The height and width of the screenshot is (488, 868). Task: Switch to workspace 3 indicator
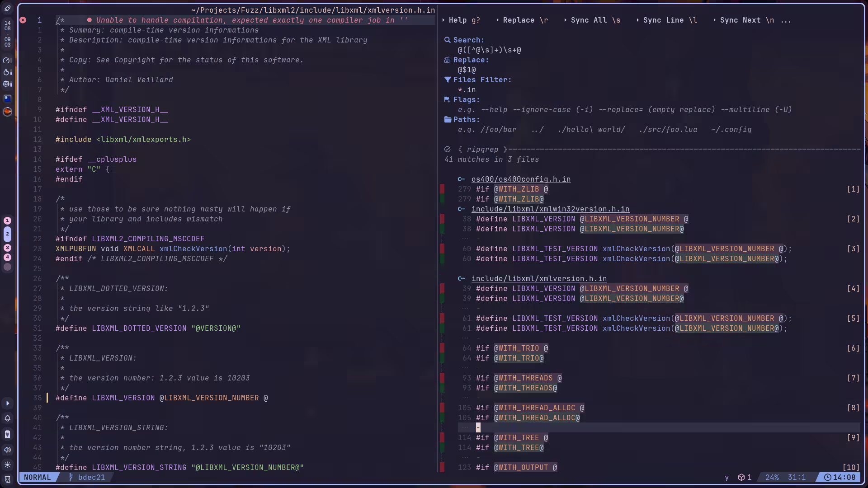pos(8,248)
